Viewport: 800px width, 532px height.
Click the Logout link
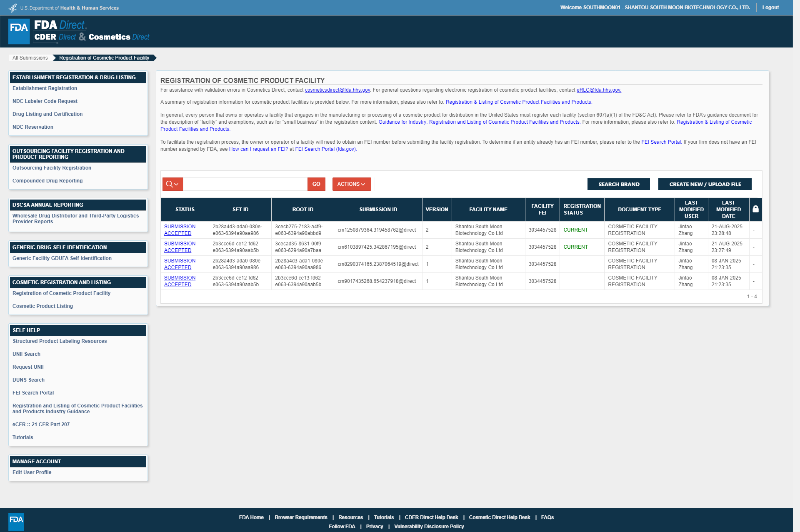[770, 7]
